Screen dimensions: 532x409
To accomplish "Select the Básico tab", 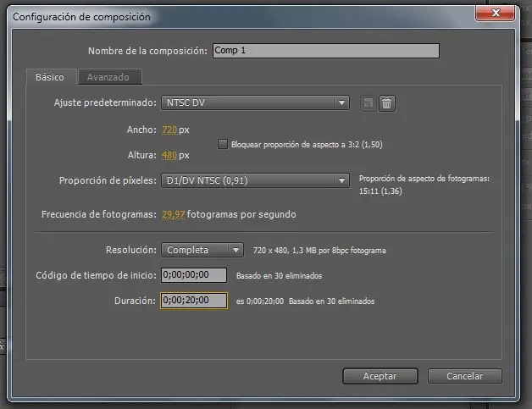I will point(50,77).
